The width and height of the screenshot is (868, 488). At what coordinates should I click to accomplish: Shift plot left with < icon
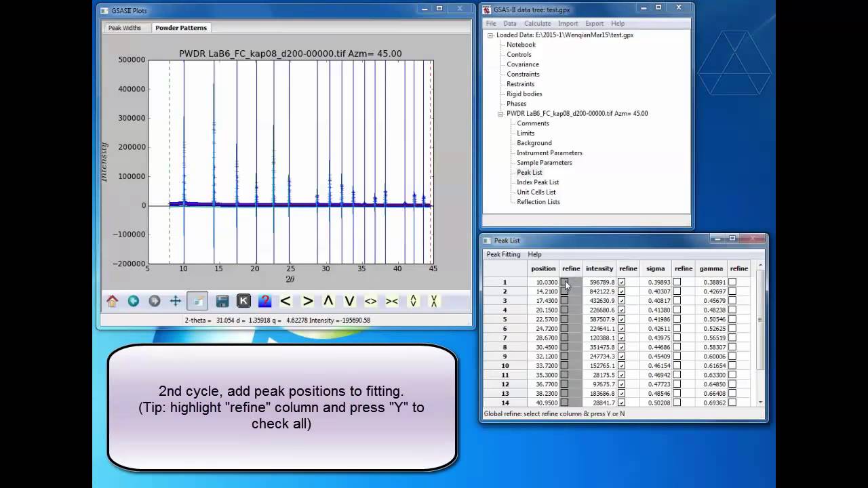point(285,301)
